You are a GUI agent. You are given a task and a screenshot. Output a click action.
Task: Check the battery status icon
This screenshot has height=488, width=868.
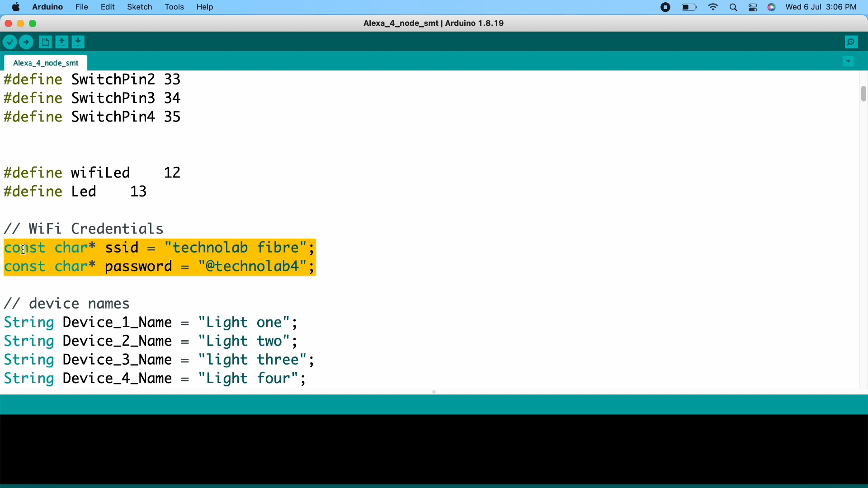(x=689, y=8)
